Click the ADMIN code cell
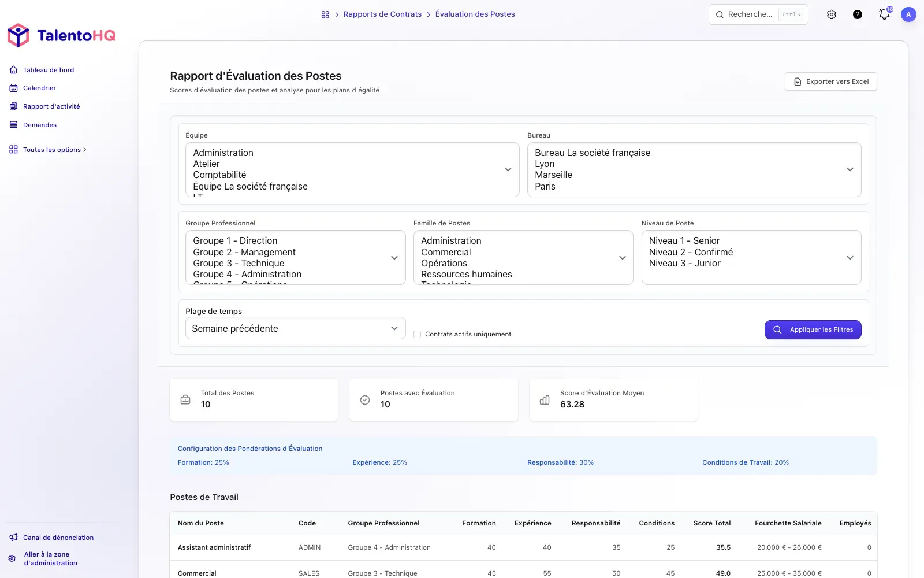Viewport: 924px width, 578px height. click(310, 547)
